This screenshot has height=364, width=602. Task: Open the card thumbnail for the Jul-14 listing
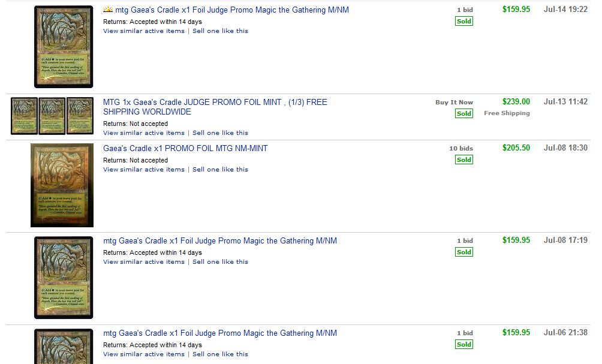(x=64, y=47)
